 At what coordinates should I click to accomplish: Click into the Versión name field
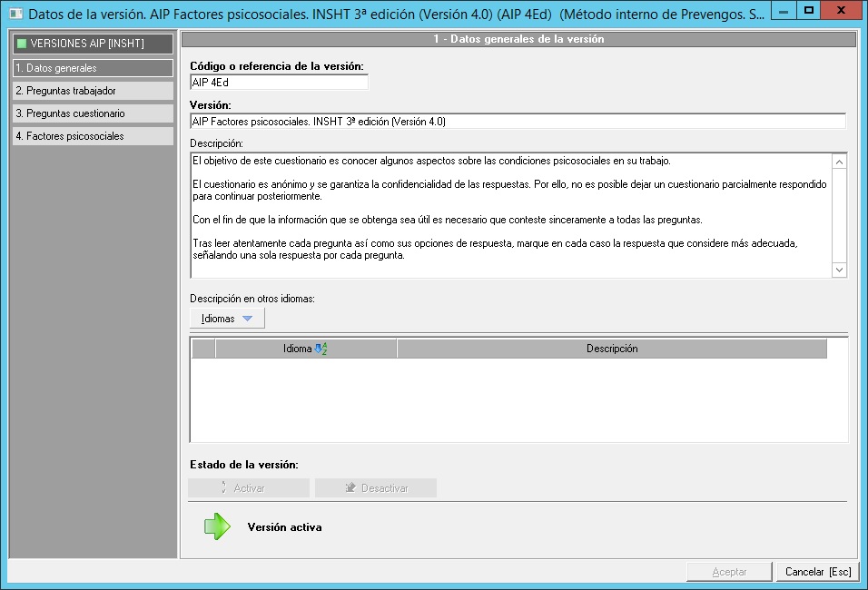pyautogui.click(x=518, y=121)
